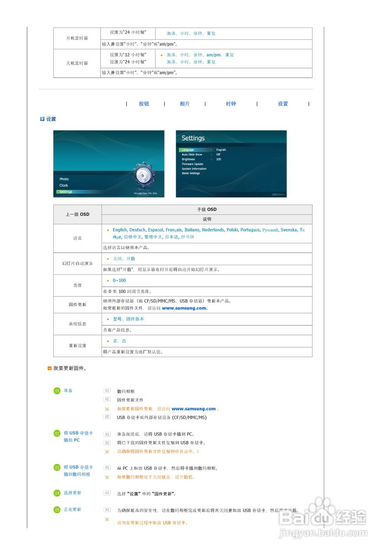Click the 将 USB 存储卡插到 PC step label
This screenshot has height=555, width=392.
[78, 437]
